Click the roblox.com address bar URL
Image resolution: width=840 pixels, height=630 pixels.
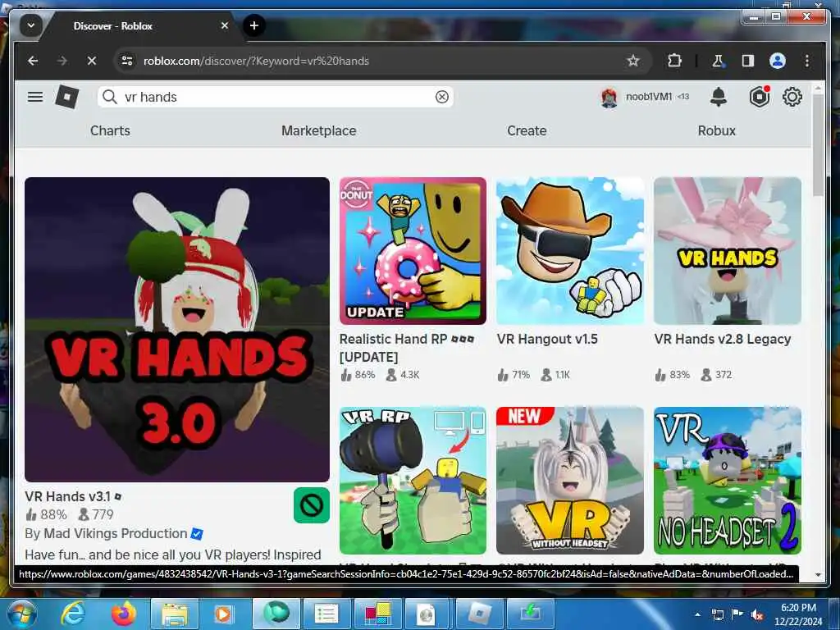click(x=256, y=61)
